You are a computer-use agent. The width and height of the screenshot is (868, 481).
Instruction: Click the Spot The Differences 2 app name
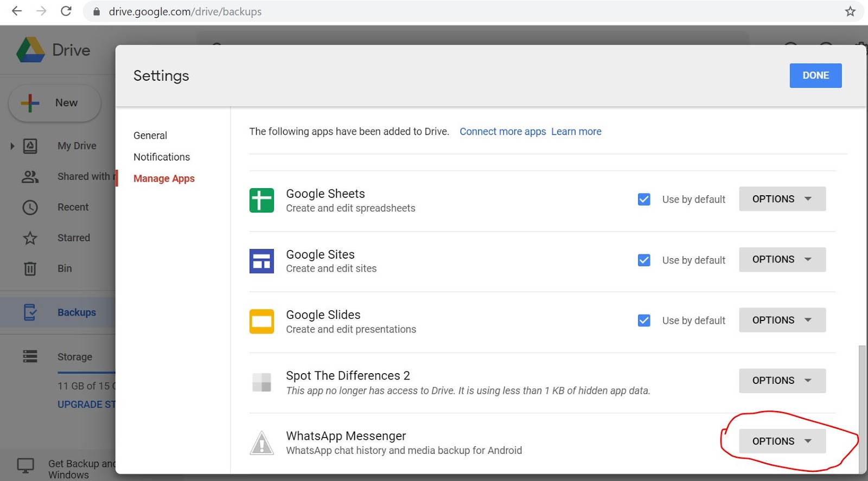(x=348, y=376)
